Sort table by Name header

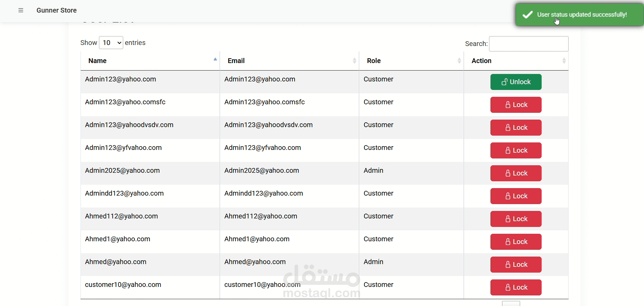point(98,61)
